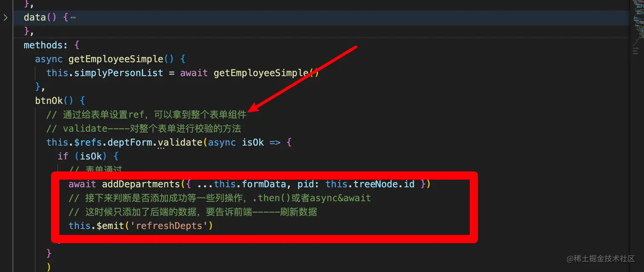This screenshot has height=272, width=644.
Task: Click 'async getEmployeeSimple()' method declaration
Action: tap(105, 59)
